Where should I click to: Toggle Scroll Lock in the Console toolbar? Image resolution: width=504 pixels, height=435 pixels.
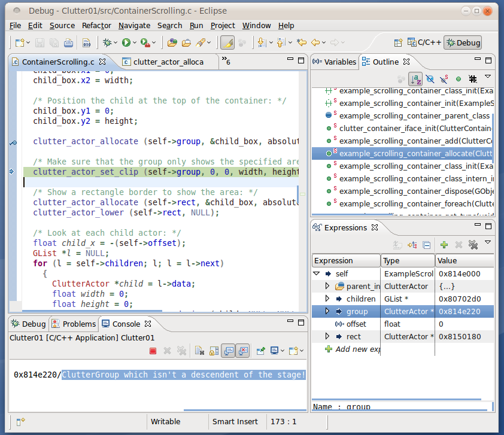tap(214, 351)
